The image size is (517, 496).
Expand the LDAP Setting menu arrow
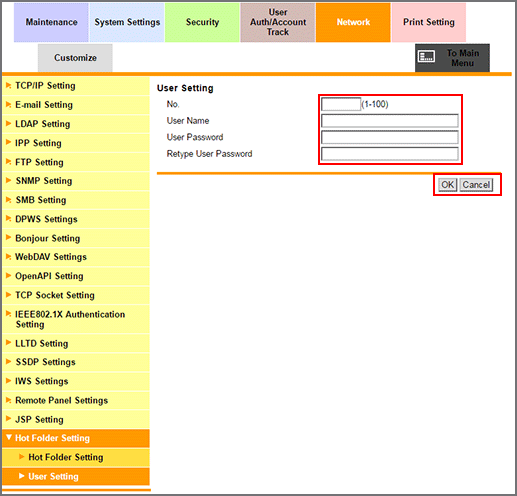pos(8,124)
